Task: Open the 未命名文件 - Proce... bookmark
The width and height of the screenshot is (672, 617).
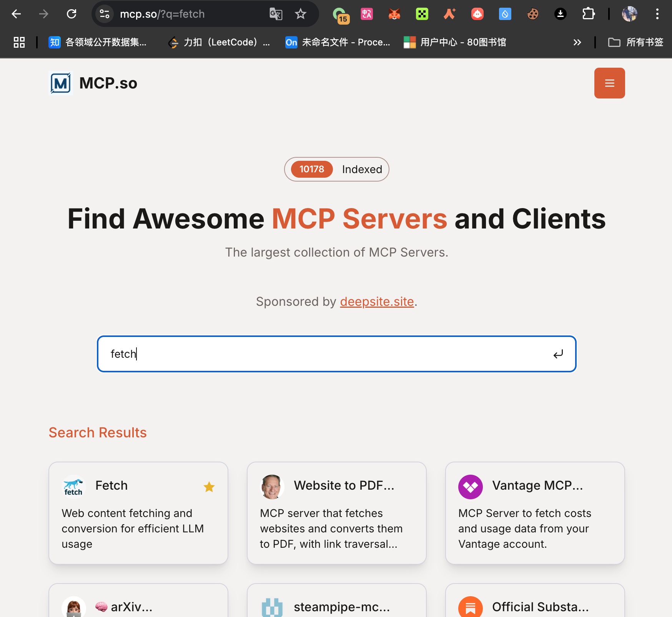Action: tap(338, 42)
